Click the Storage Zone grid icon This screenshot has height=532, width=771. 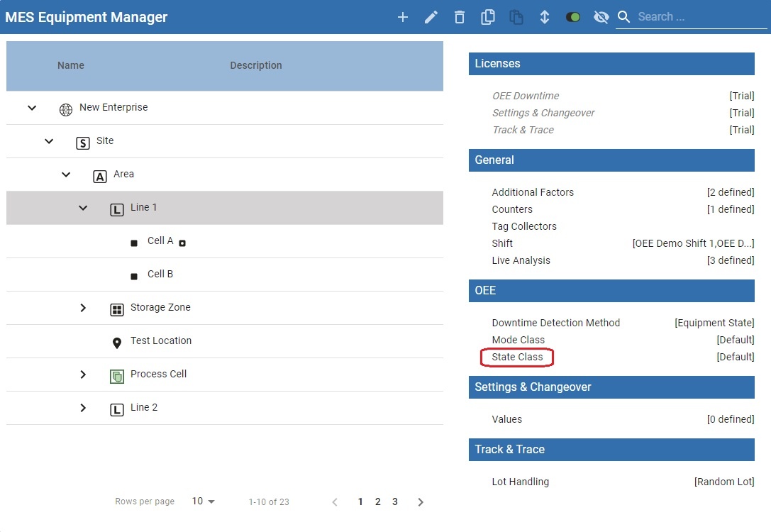(x=117, y=309)
